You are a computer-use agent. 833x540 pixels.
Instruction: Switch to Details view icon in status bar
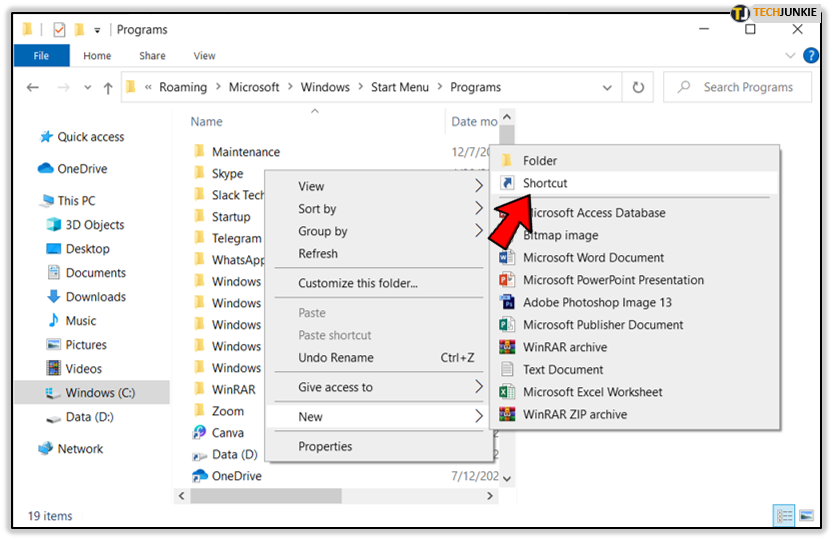(x=784, y=515)
